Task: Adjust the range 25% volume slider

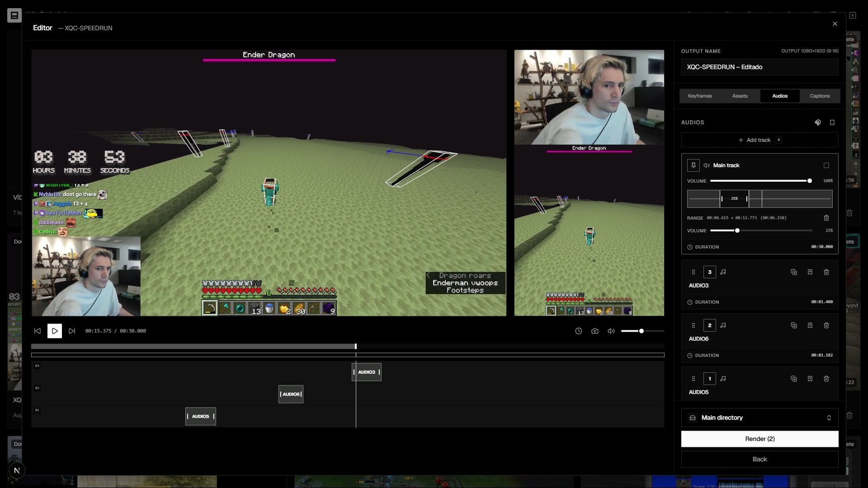Action: (x=761, y=230)
